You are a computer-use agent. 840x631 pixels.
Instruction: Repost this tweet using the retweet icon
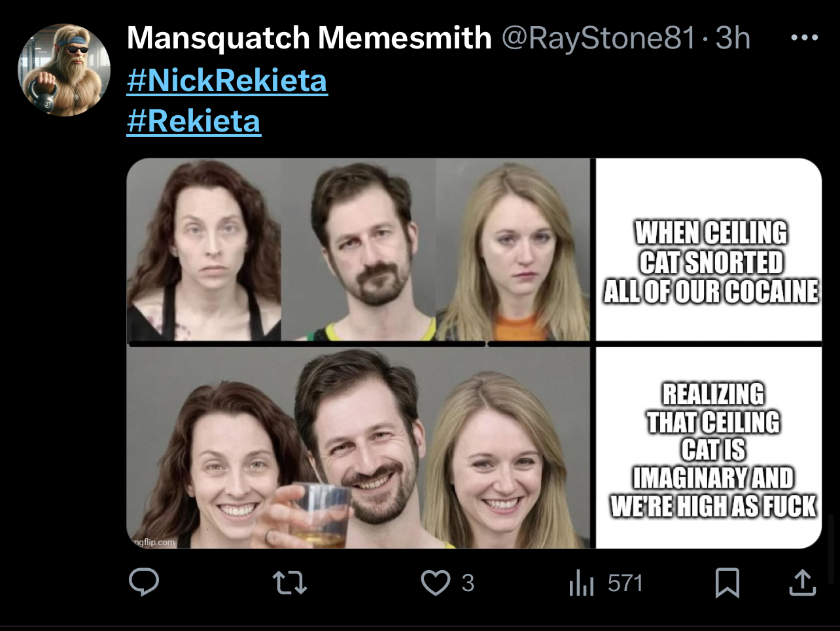coord(290,582)
